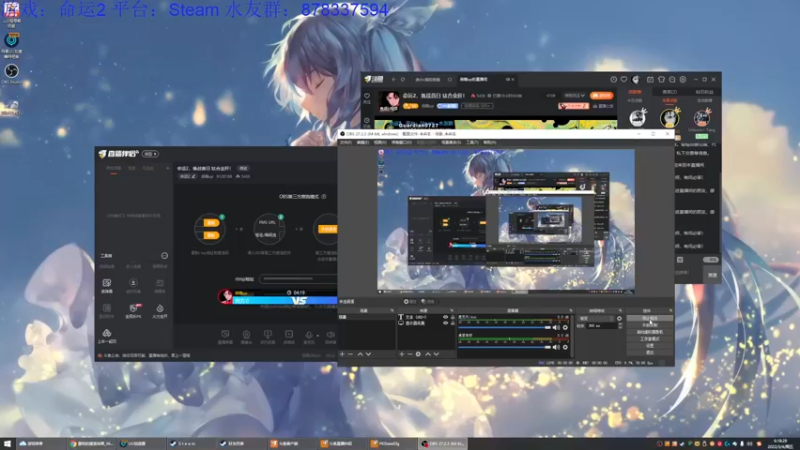This screenshot has width=800, height=450.
Task: Add a new scene in OBS Scenes panel
Action: (342, 354)
